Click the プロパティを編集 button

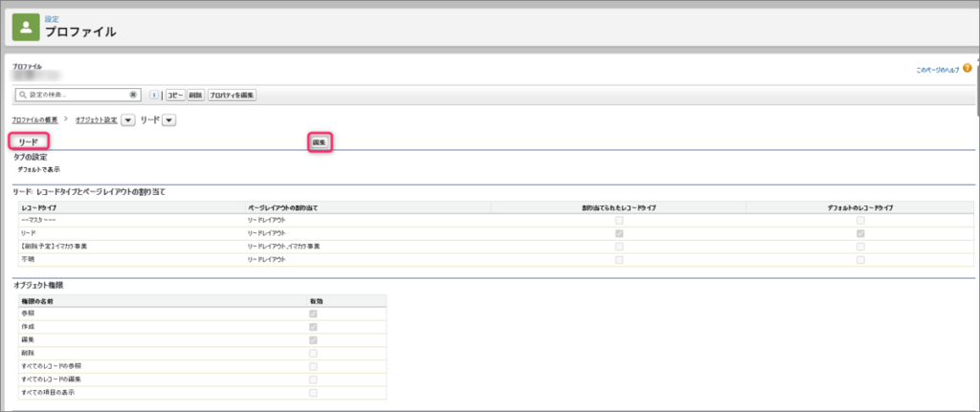(232, 95)
